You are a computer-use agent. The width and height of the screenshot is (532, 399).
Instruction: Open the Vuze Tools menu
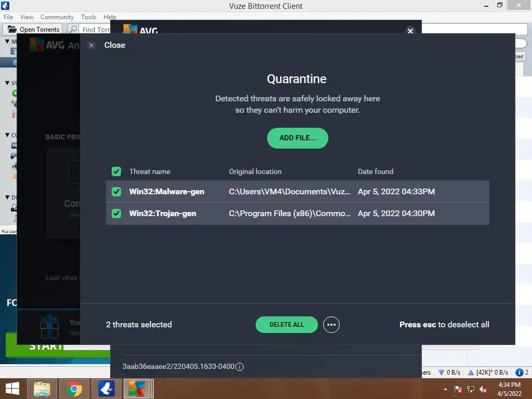88,17
